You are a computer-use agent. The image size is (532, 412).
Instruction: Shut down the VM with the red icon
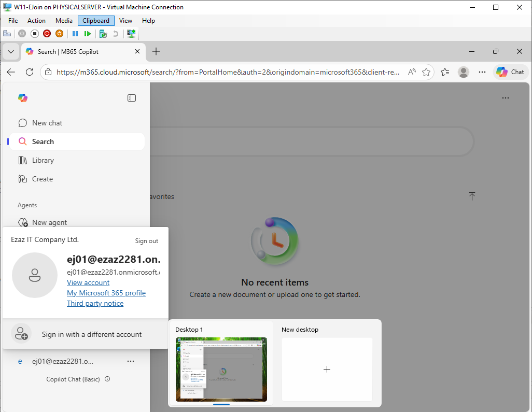pyautogui.click(x=47, y=34)
